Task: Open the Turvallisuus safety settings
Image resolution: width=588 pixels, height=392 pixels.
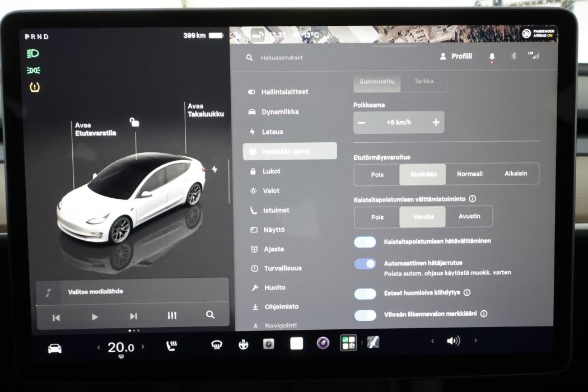Action: [277, 268]
